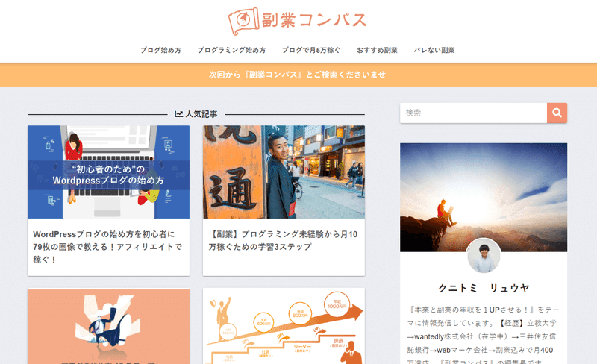Click the 副業コンパス logo at the top
The height and width of the screenshot is (364, 597).
[298, 21]
